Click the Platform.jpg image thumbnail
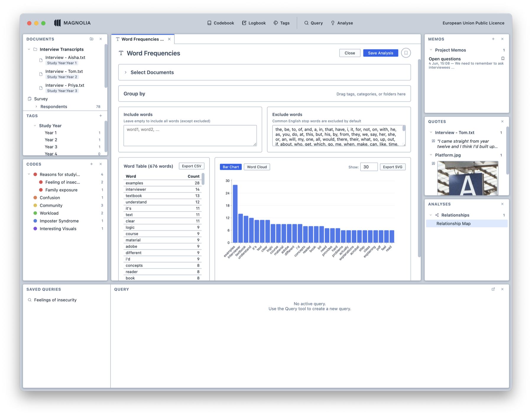This screenshot has width=532, height=417. point(468,178)
